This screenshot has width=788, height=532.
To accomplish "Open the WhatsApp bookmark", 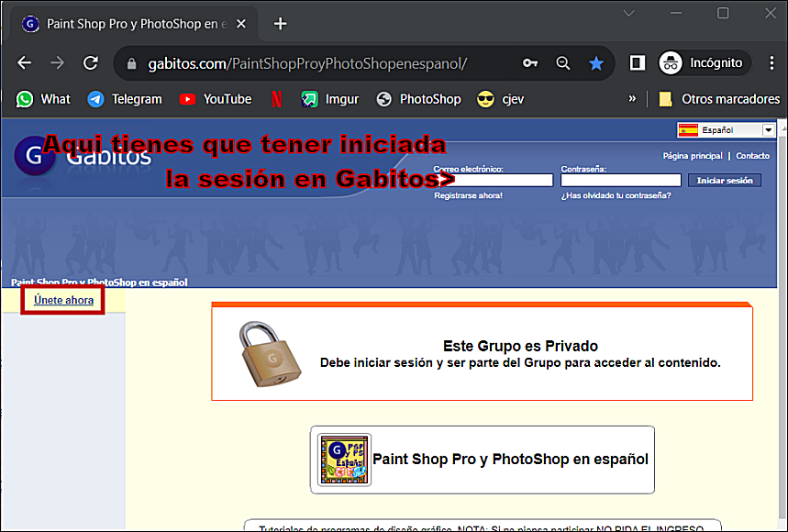I will pyautogui.click(x=43, y=99).
